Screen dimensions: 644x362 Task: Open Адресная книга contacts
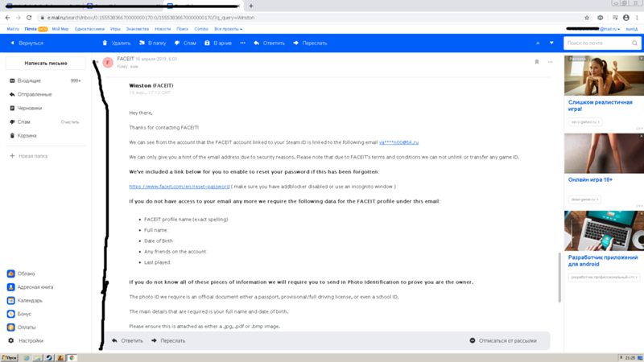click(31, 287)
